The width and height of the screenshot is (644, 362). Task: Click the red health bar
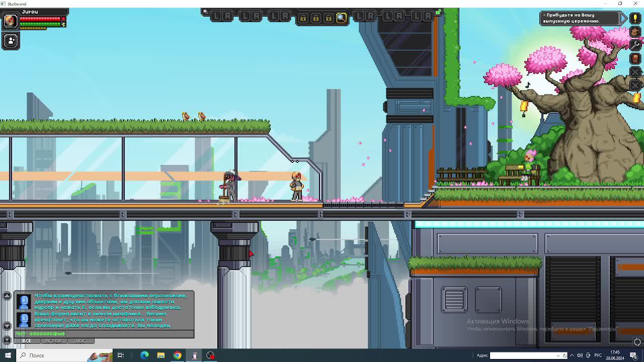pyautogui.click(x=40, y=19)
